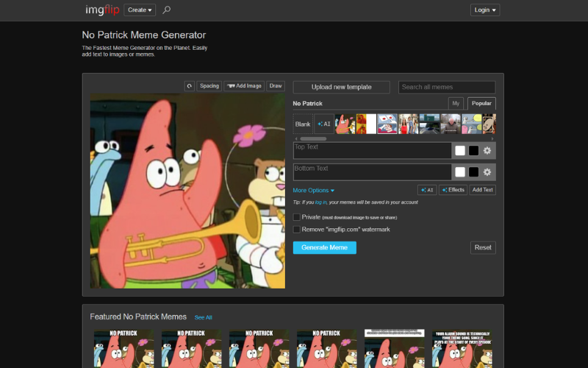Select the Bernie Sanders template thumbnail
This screenshot has width=588, height=368.
pos(451,124)
